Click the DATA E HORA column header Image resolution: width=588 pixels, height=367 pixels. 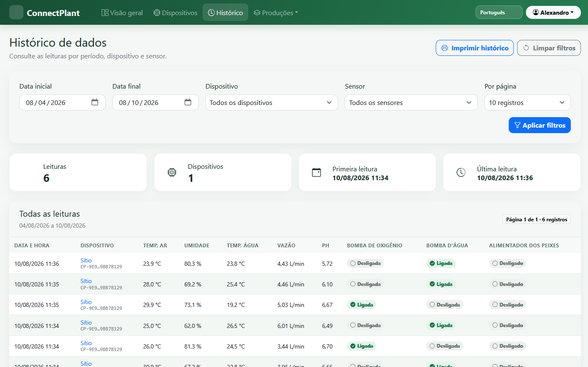pos(32,246)
